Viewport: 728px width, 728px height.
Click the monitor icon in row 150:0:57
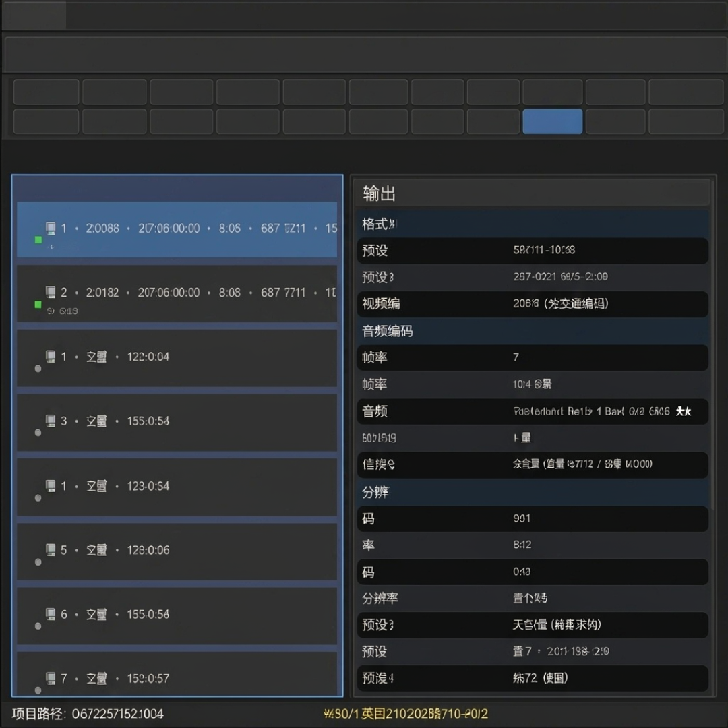(51, 678)
